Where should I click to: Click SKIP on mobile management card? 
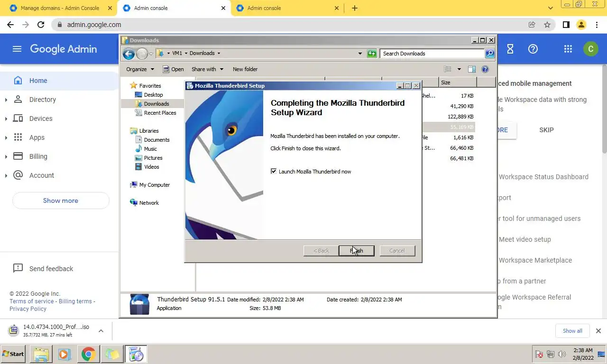(546, 130)
